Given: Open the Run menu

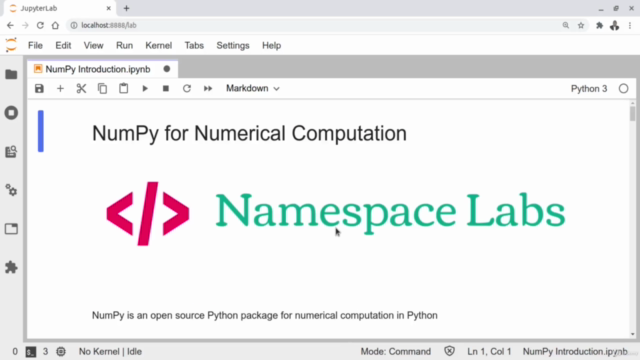Looking at the screenshot, I should click(x=124, y=45).
